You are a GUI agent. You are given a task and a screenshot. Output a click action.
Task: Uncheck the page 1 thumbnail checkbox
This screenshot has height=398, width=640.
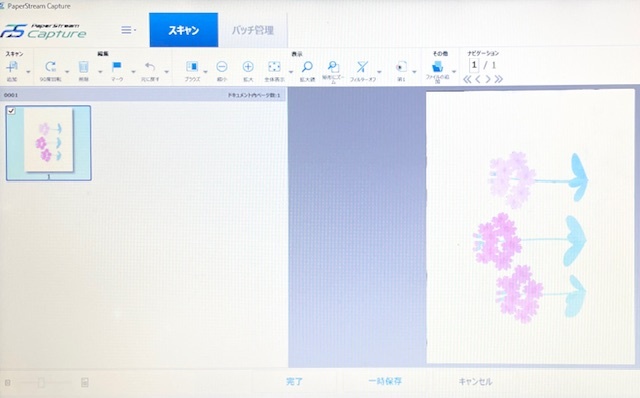pos(11,111)
